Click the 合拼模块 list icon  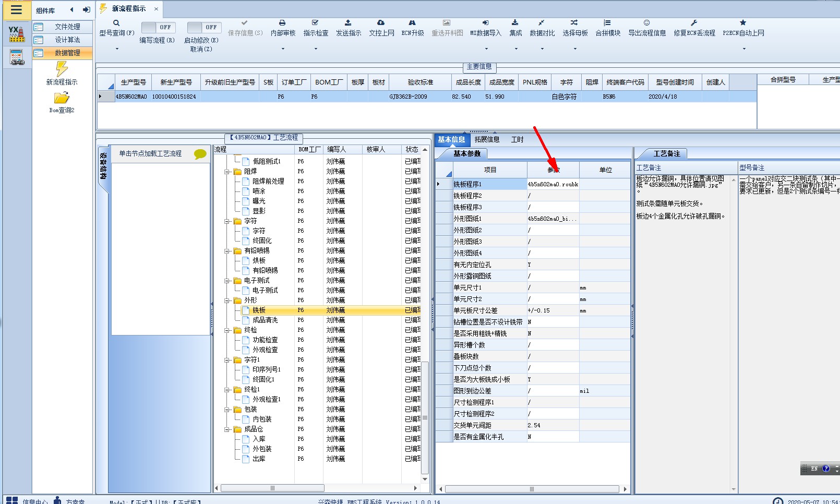coord(607,23)
